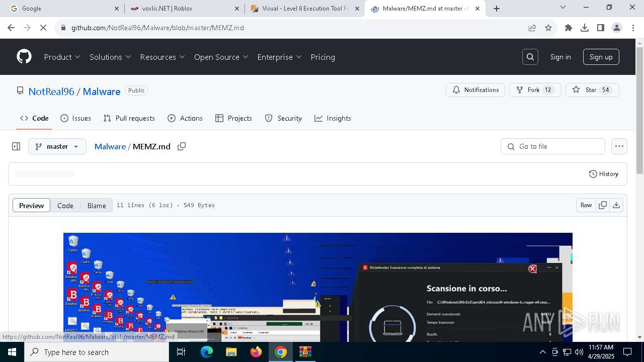Open Chrome three-dot menu
Image resolution: width=644 pixels, height=362 pixels.
pos(632,28)
